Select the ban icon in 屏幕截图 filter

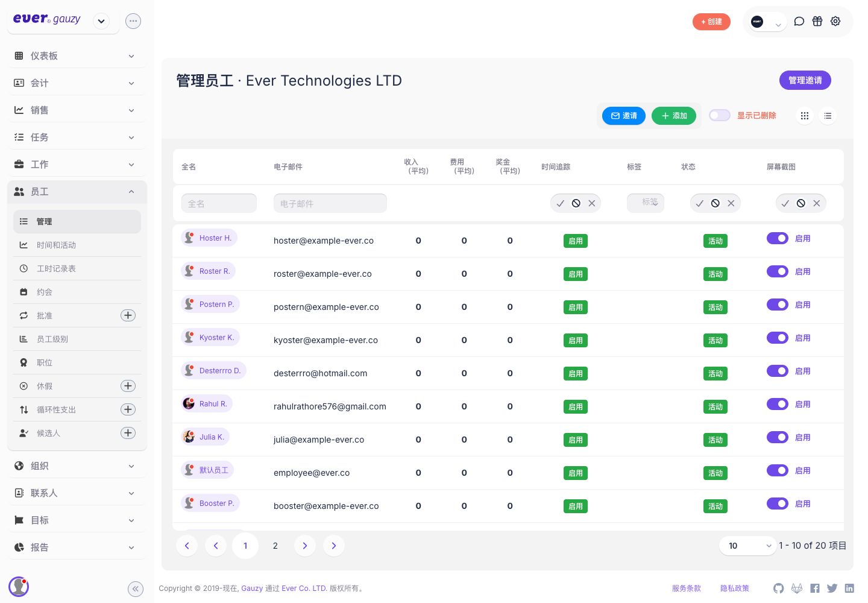801,203
